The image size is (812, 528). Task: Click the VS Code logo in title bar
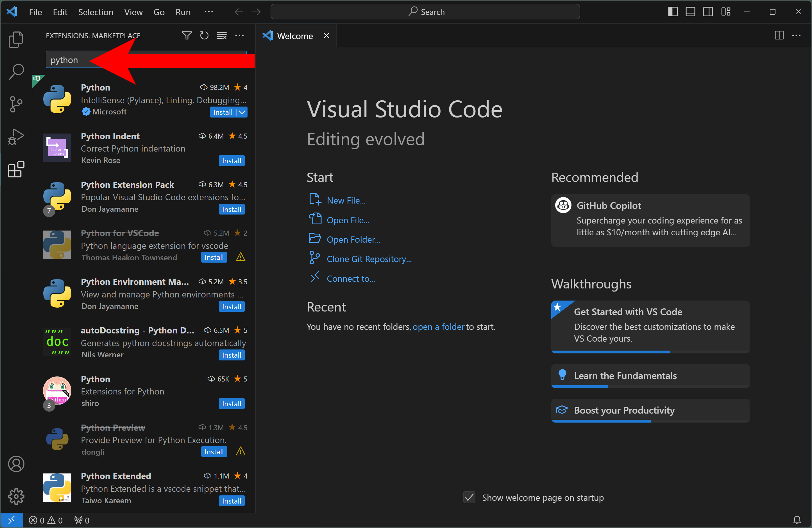point(12,12)
